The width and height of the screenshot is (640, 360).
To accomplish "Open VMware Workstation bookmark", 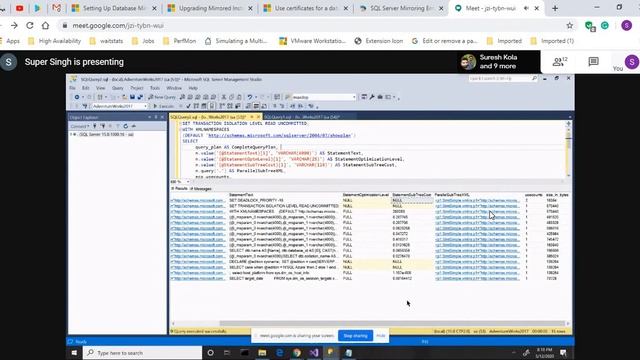I will pos(313,41).
